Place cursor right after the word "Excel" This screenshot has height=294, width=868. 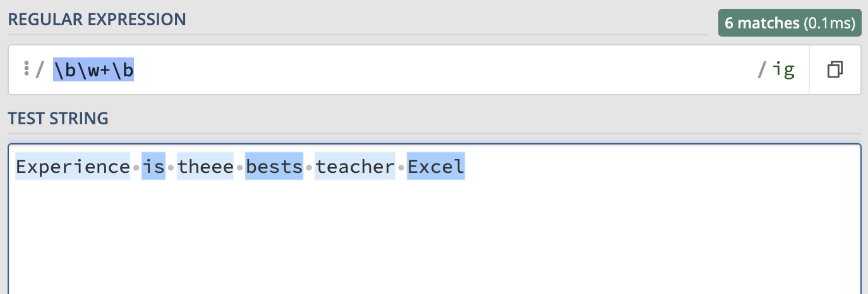pos(466,167)
